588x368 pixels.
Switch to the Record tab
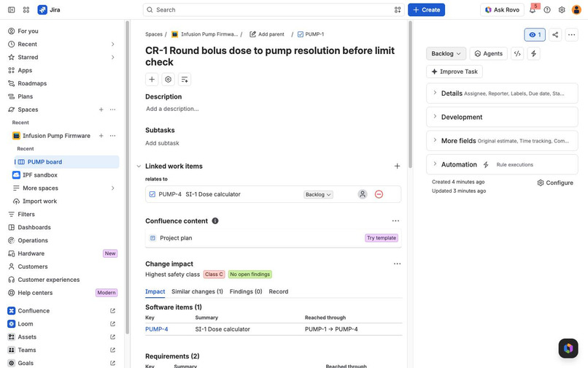click(278, 291)
